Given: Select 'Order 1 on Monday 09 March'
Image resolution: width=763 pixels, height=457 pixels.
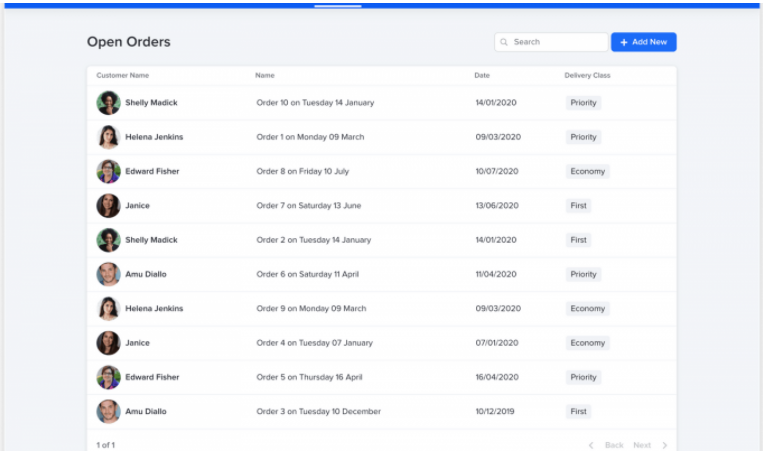Looking at the screenshot, I should tap(310, 137).
